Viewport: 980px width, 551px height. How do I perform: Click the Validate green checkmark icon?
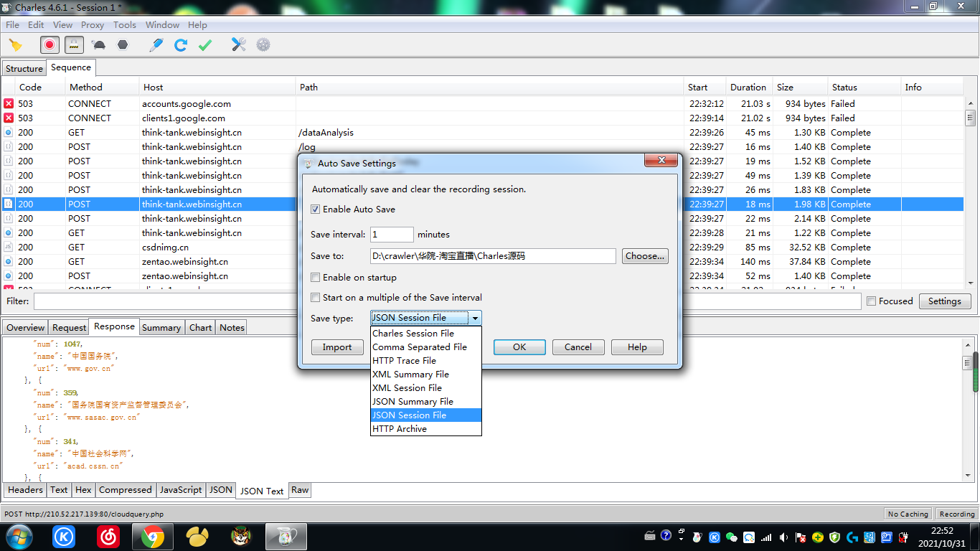tap(205, 45)
